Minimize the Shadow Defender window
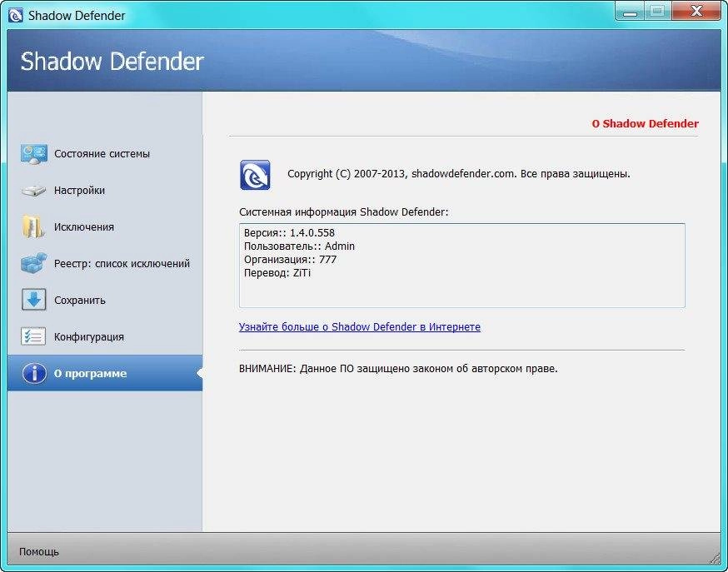The image size is (728, 572). 630,12
